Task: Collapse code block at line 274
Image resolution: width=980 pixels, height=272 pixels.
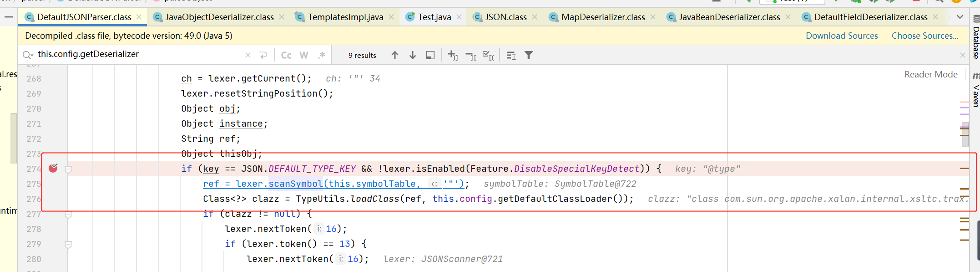Action: (x=68, y=169)
